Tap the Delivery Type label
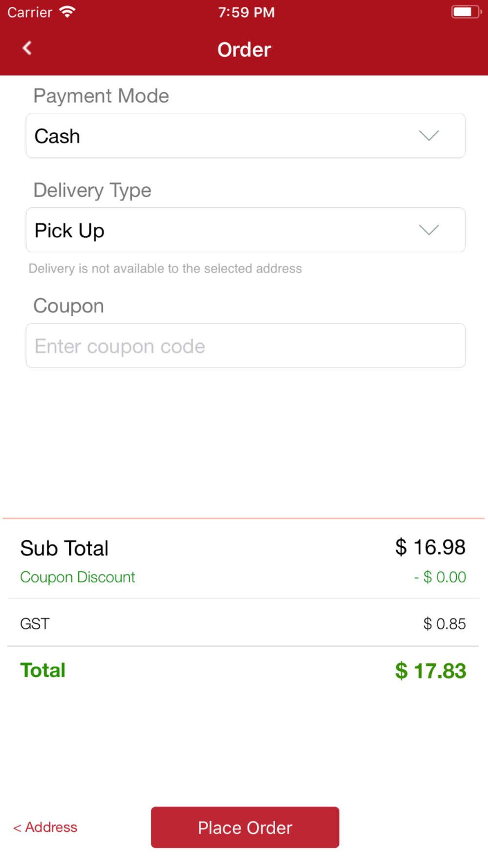The image size is (488, 868). tap(92, 190)
